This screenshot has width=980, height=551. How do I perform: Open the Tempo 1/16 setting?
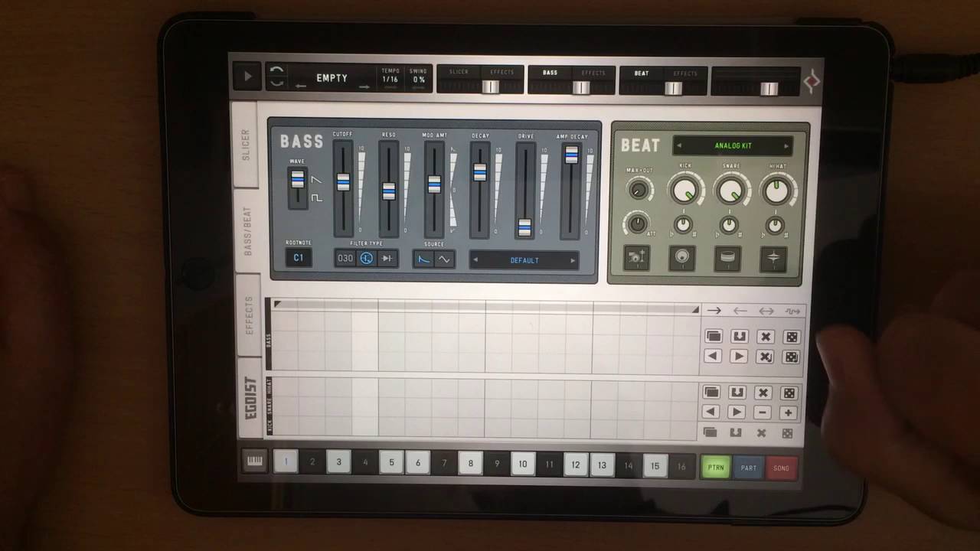(x=390, y=76)
